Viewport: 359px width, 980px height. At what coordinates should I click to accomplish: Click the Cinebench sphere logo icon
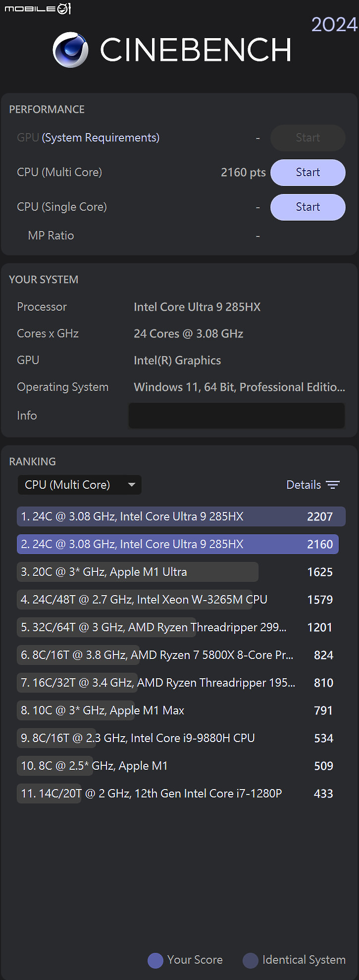point(71,50)
